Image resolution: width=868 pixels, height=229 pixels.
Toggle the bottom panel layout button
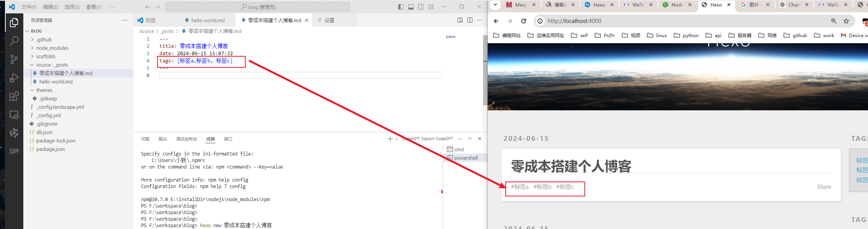coord(411,7)
